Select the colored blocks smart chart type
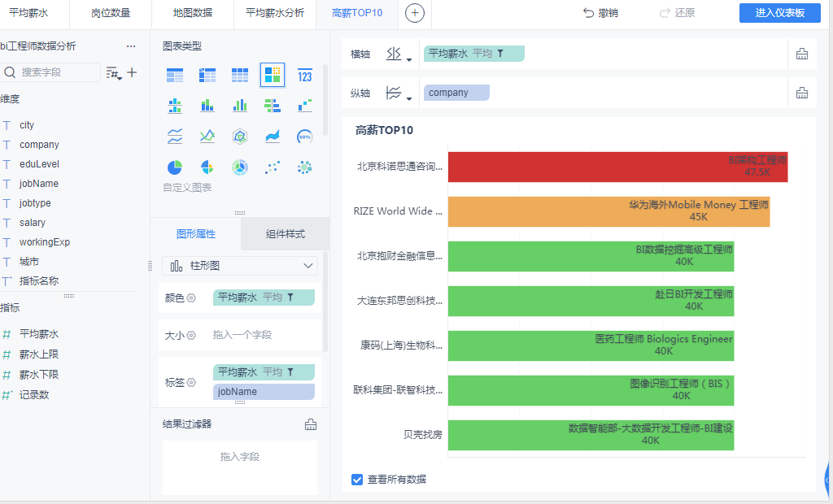This screenshot has width=833, height=504. 272,75
